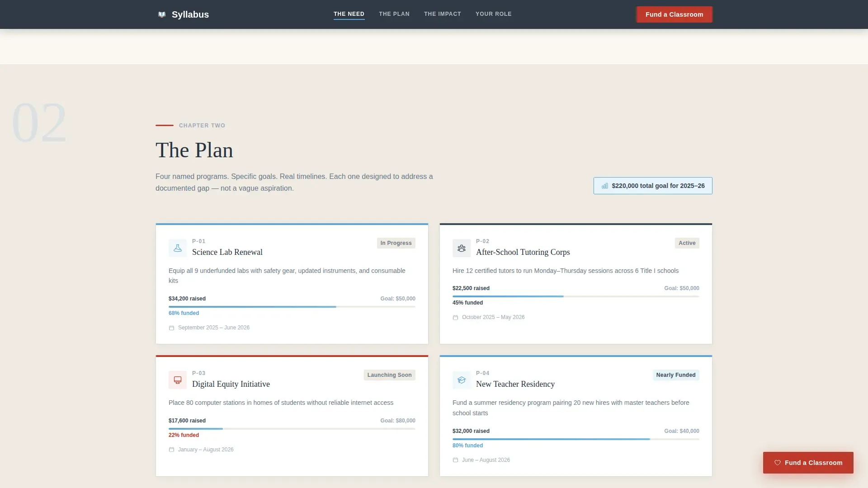Click January – August 2026 timeline text

pos(206,450)
